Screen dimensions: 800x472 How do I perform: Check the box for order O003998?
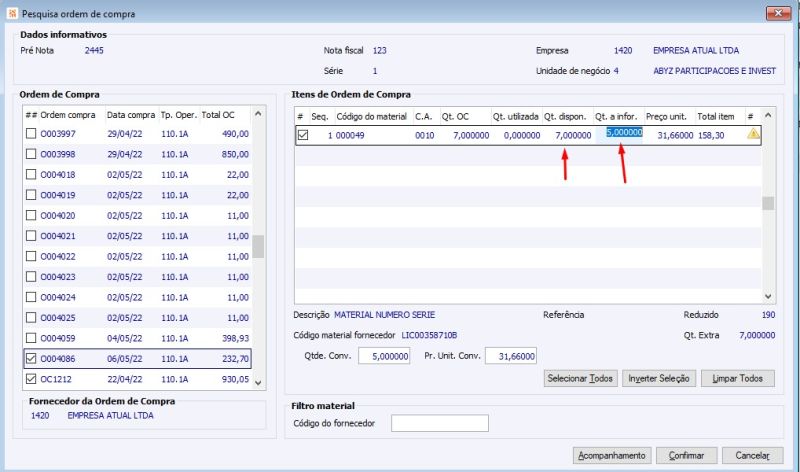point(31,154)
